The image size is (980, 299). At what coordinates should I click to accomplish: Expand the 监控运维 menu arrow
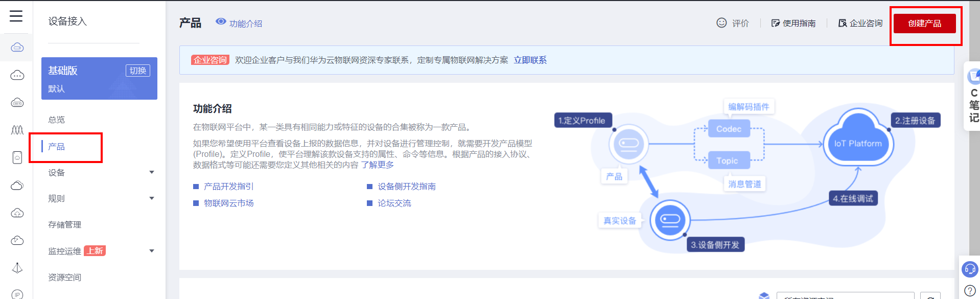(x=152, y=251)
